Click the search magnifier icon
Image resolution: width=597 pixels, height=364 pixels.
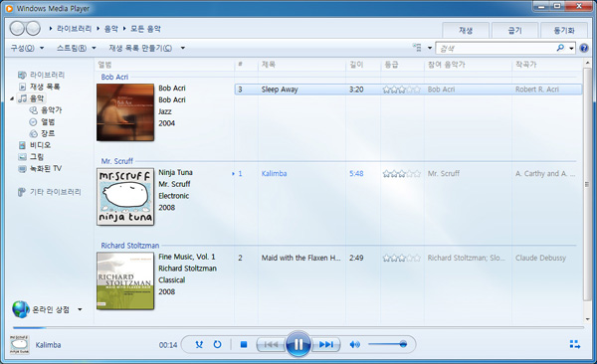click(560, 48)
